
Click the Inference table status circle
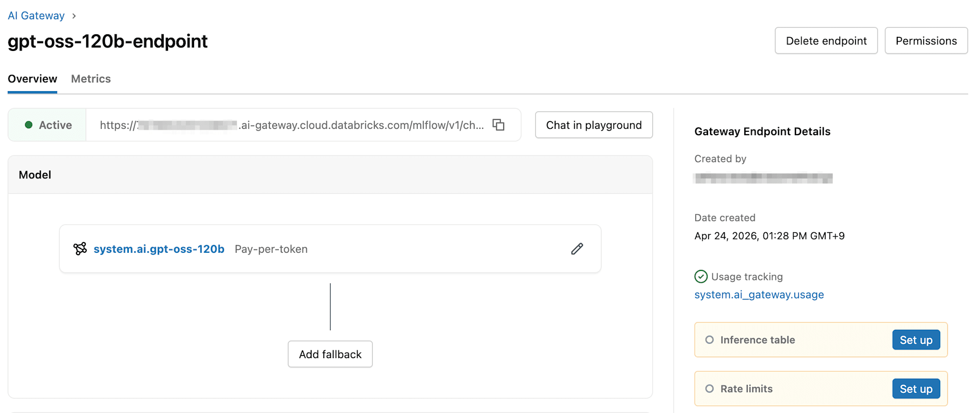709,340
